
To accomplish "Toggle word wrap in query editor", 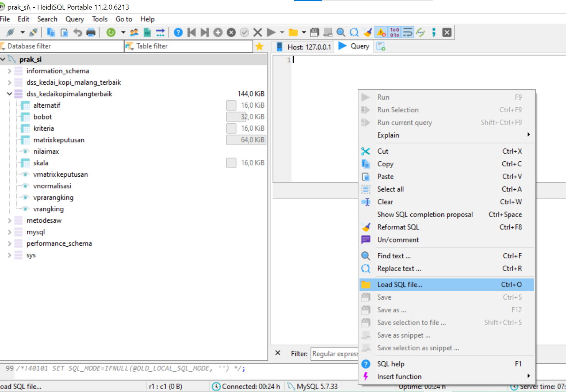I will point(408,33).
